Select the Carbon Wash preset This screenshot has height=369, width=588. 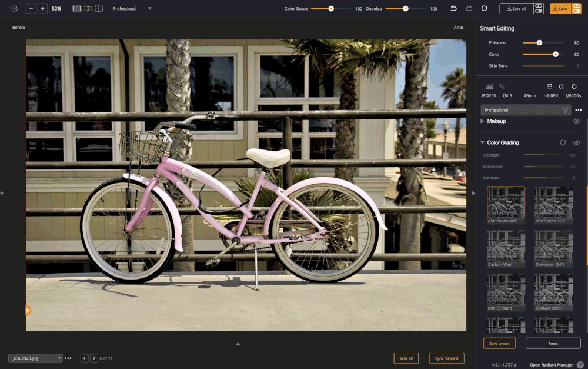(506, 249)
